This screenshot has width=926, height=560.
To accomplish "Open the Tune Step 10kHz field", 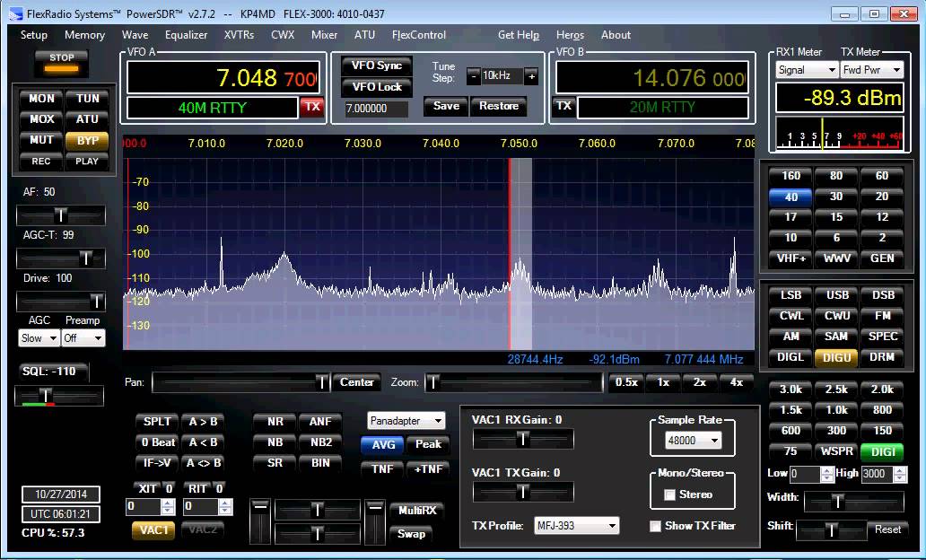I will coord(502,75).
